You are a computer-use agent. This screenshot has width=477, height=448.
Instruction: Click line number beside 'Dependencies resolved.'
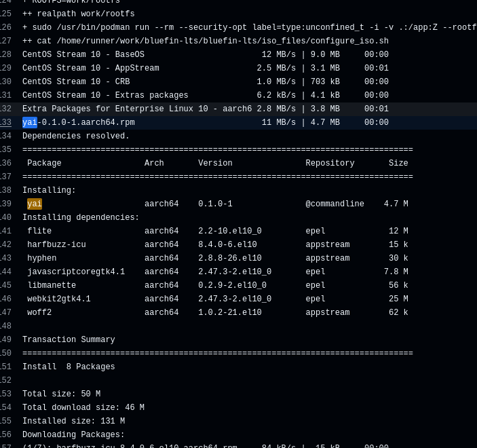tap(5, 136)
